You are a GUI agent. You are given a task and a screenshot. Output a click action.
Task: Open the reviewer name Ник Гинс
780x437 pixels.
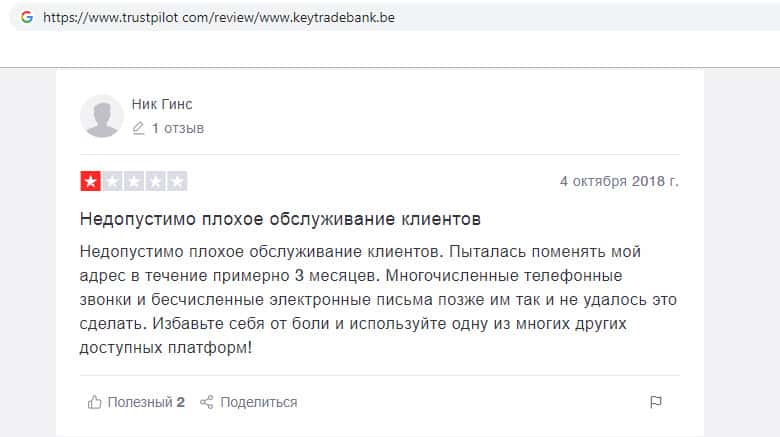pyautogui.click(x=164, y=103)
